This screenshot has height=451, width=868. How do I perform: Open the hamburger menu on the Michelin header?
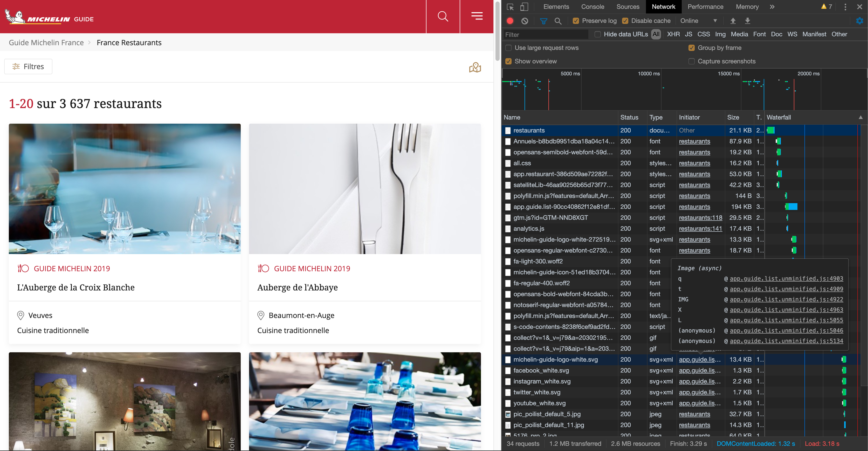(477, 16)
